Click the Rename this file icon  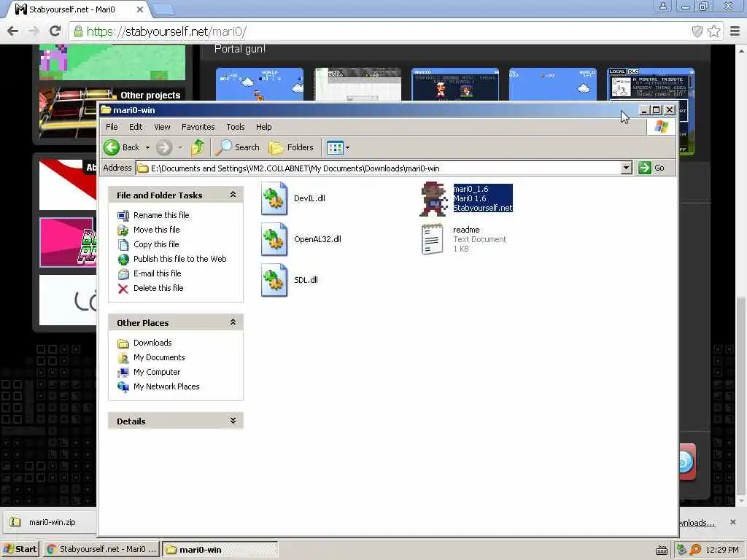[x=123, y=215]
